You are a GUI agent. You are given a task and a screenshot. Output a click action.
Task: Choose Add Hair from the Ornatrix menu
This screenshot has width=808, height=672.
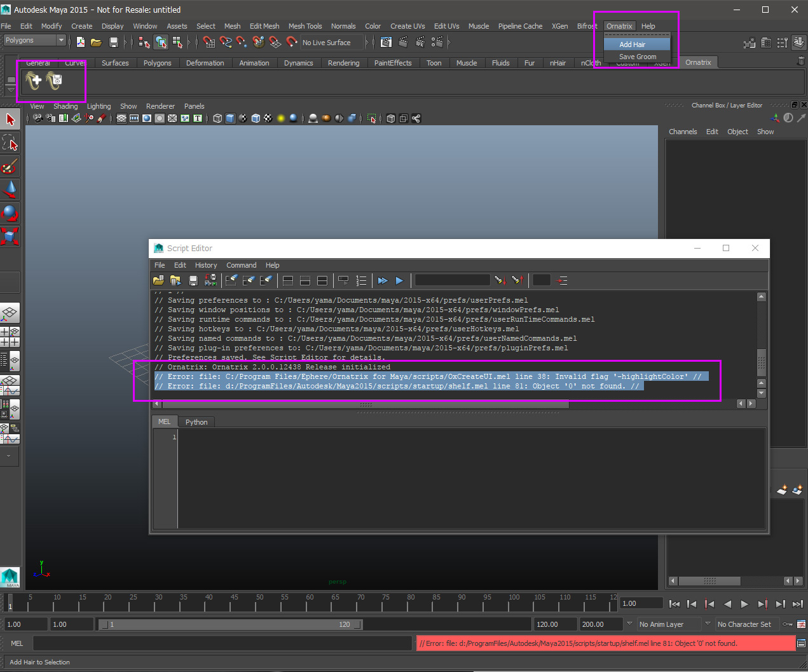pyautogui.click(x=632, y=45)
